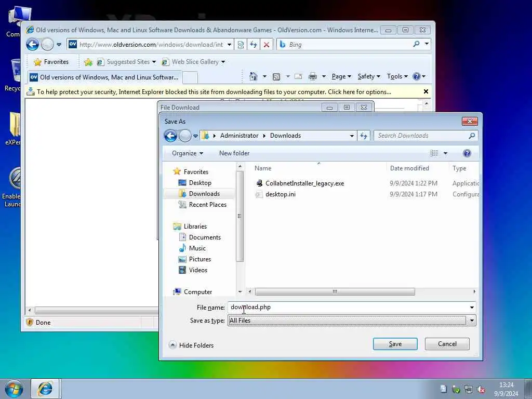Expand the Save As path previous locations dropdown
532x399 pixels.
[352, 136]
